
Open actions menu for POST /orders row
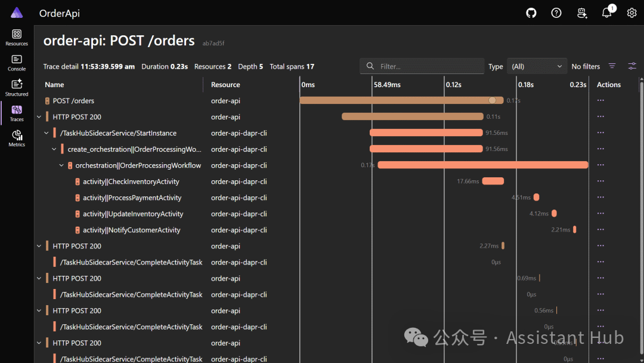pos(600,101)
